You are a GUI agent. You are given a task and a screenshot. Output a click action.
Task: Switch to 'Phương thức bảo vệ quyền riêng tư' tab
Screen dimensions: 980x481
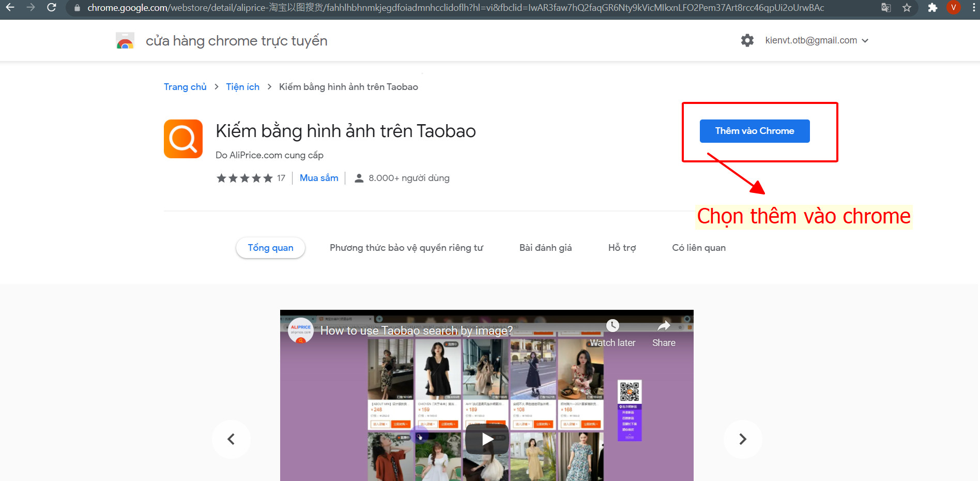tap(406, 248)
